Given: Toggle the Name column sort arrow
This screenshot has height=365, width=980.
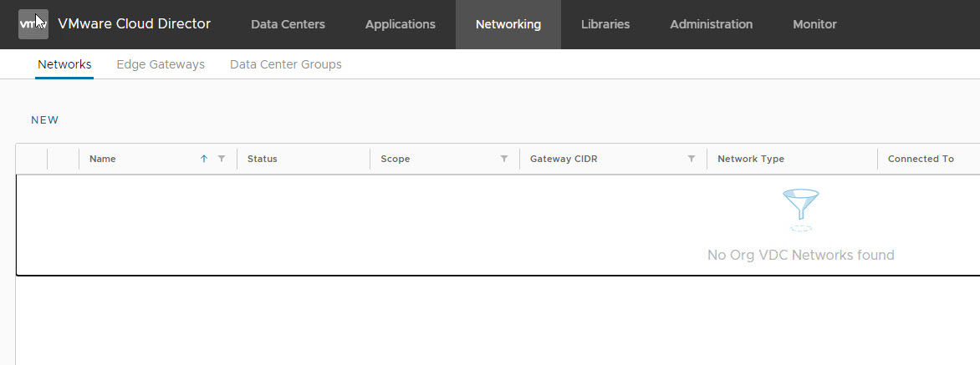Looking at the screenshot, I should [x=204, y=159].
